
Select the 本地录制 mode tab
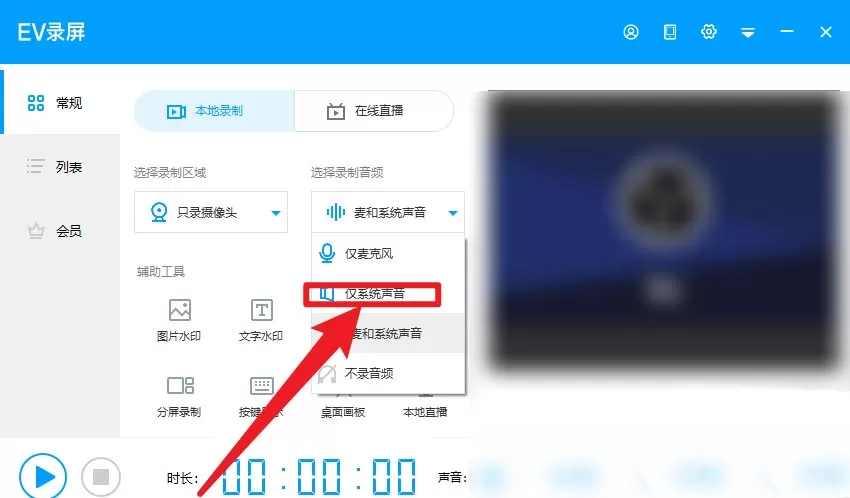[x=215, y=111]
